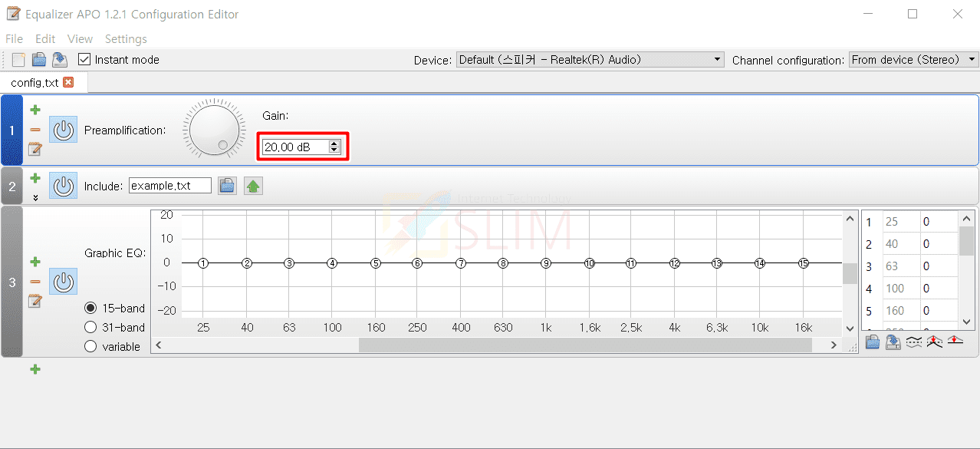Select filter row number 2 handle
980x449 pixels.
click(x=12, y=186)
